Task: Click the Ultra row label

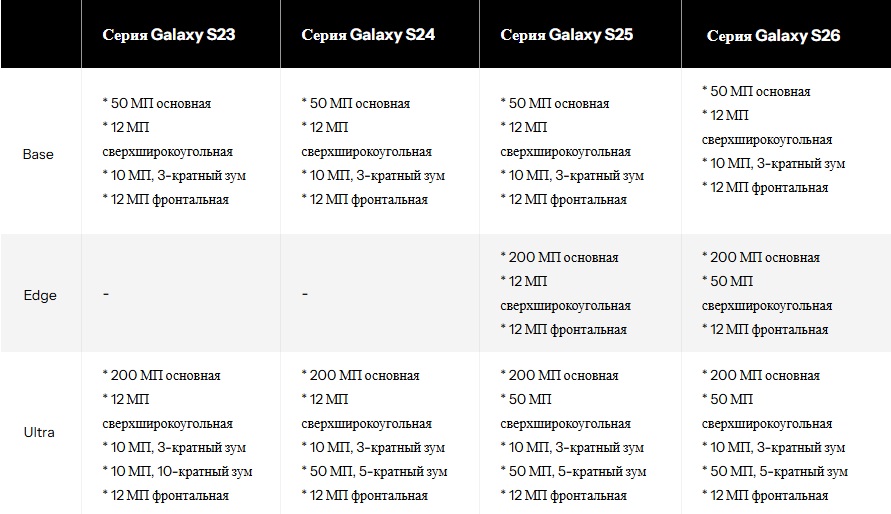Action: coord(39,432)
